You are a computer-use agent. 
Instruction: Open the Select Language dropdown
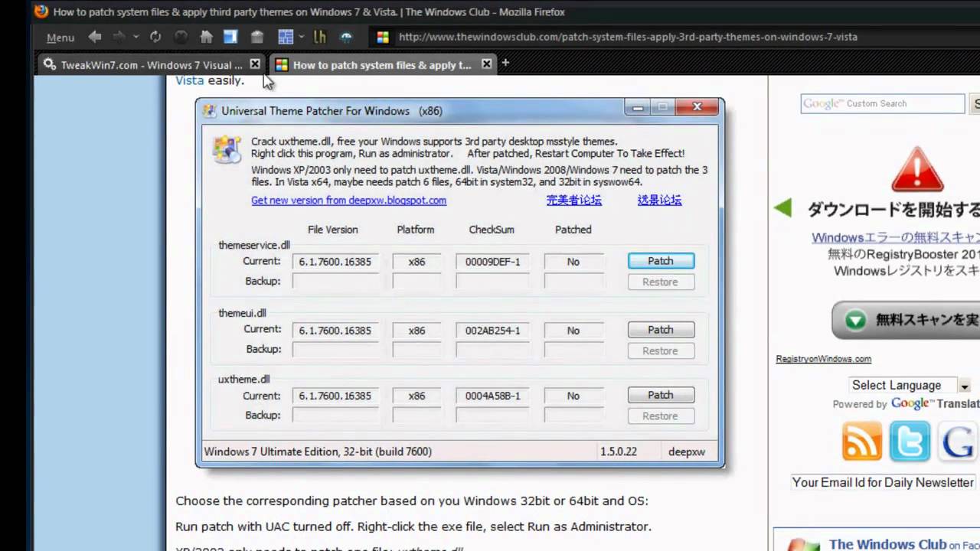pyautogui.click(x=910, y=385)
